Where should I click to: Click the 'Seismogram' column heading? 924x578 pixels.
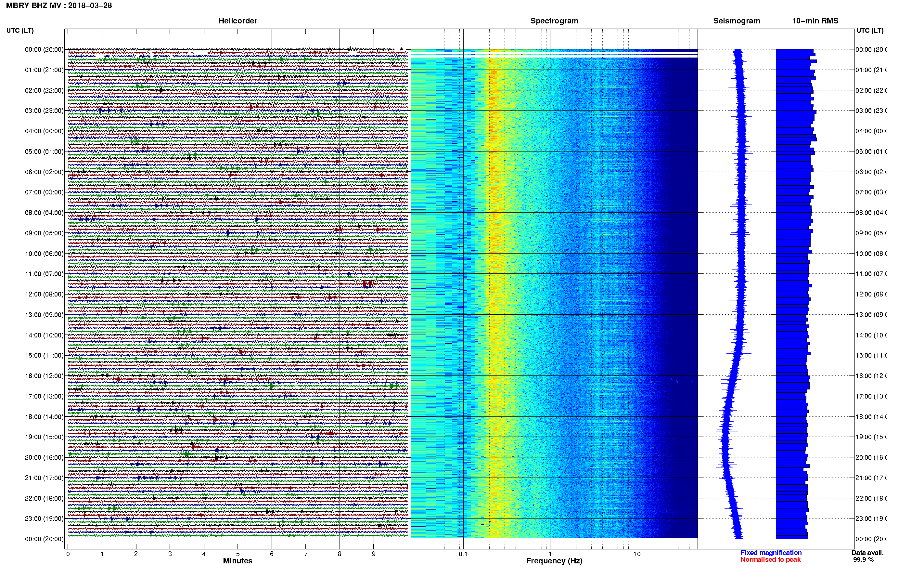click(737, 21)
